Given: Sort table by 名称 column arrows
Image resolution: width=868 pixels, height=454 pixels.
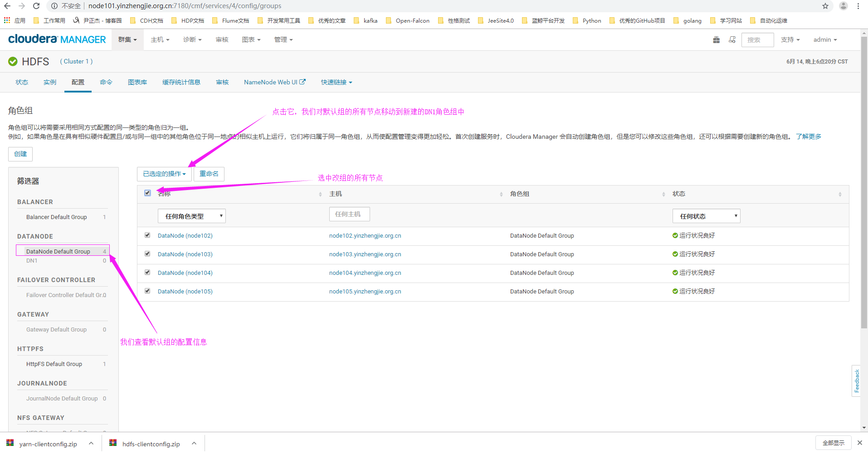Looking at the screenshot, I should [320, 194].
